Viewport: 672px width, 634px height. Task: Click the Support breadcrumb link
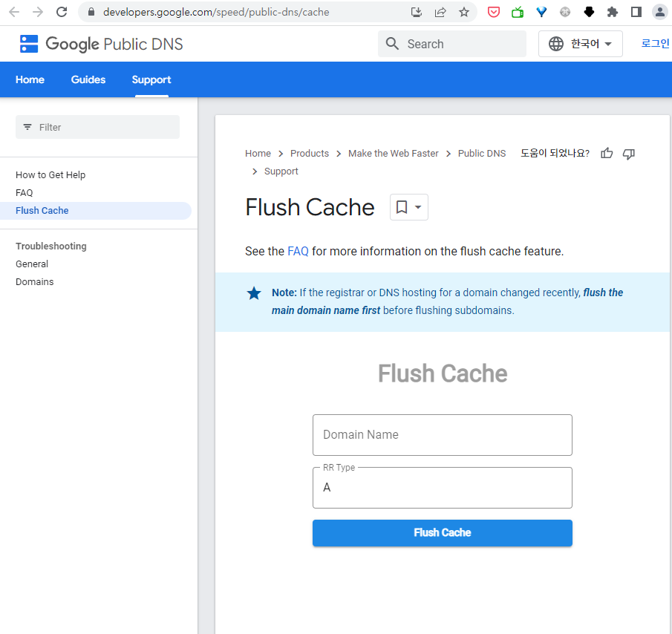(x=281, y=171)
